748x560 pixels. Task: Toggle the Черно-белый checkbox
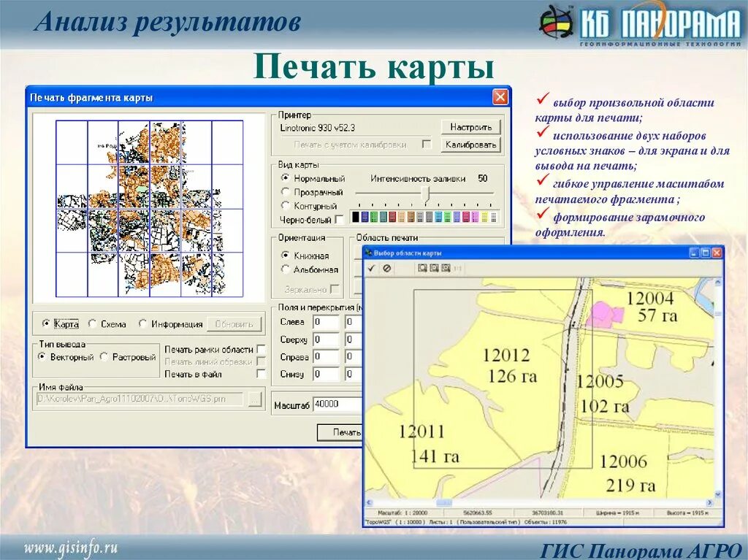pyautogui.click(x=339, y=220)
